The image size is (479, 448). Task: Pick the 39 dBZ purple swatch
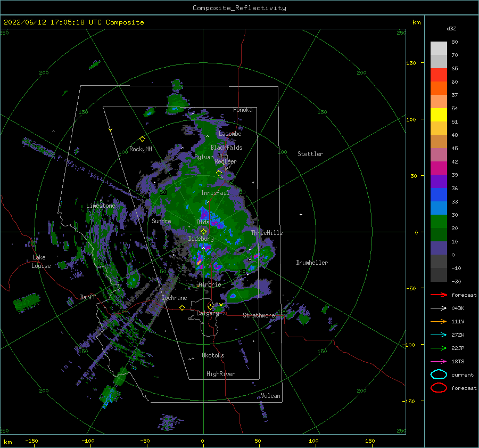(x=439, y=181)
